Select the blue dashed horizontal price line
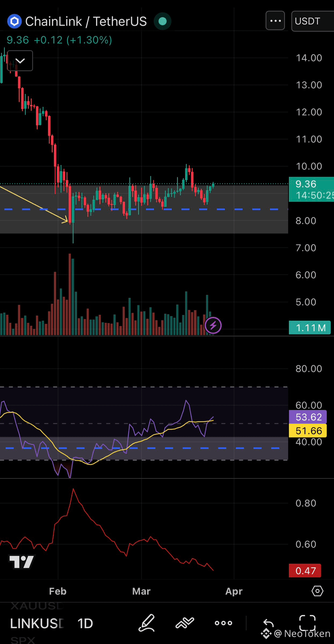The image size is (334, 644). tap(144, 209)
